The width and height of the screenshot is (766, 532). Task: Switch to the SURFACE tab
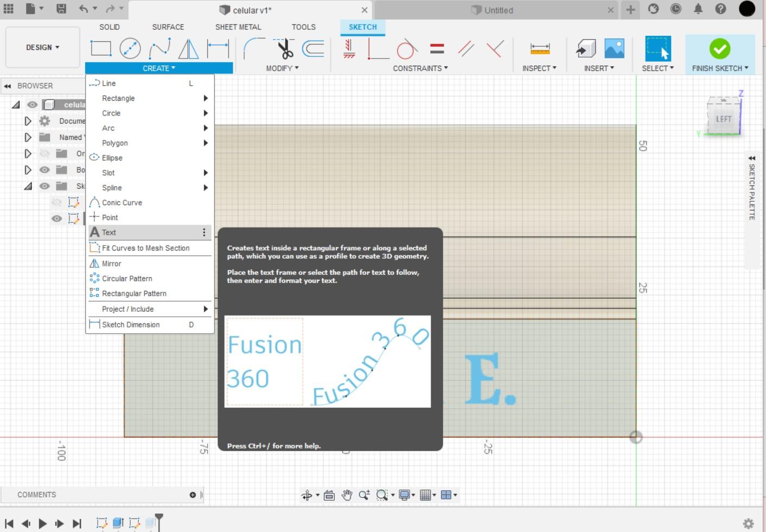(168, 27)
